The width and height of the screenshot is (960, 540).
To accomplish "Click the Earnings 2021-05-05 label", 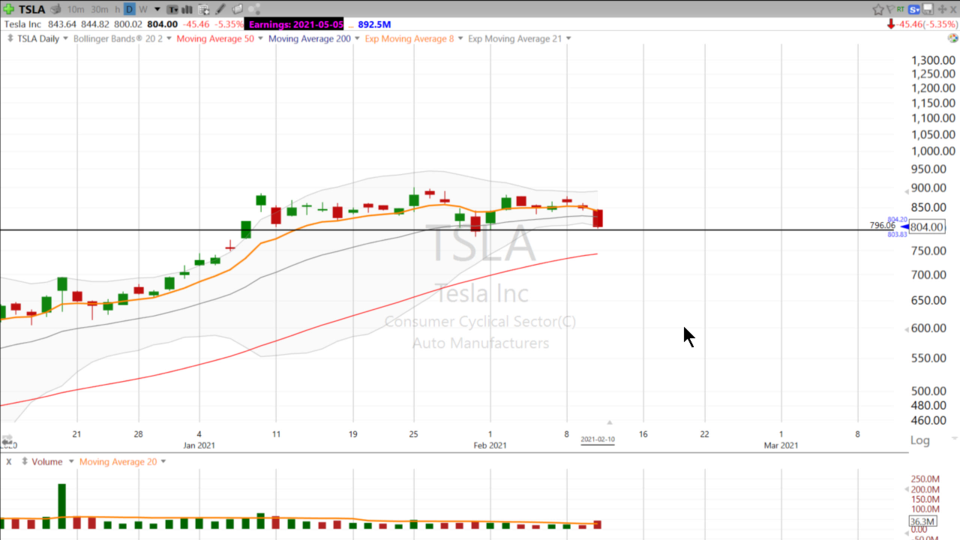I will click(296, 24).
